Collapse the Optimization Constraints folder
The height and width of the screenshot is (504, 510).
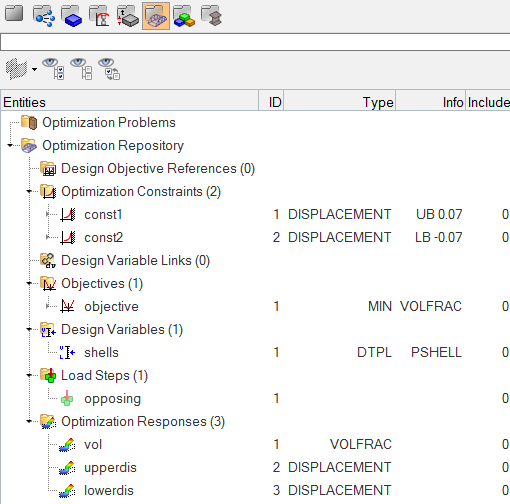pos(29,191)
